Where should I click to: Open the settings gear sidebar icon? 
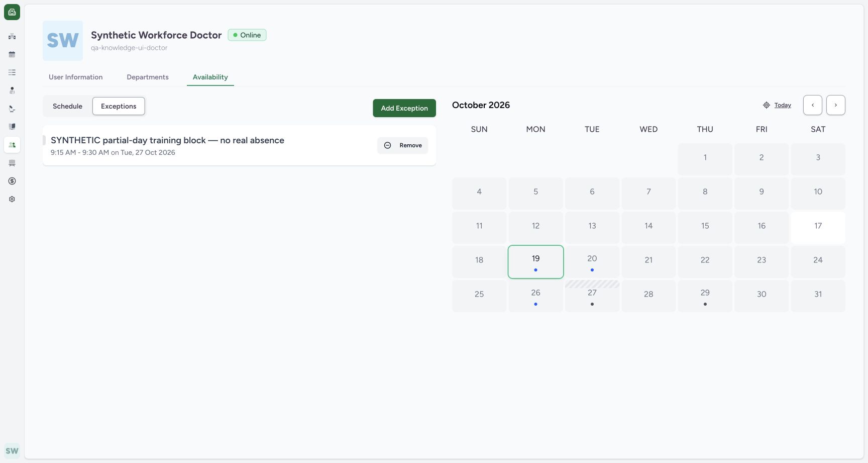click(12, 199)
